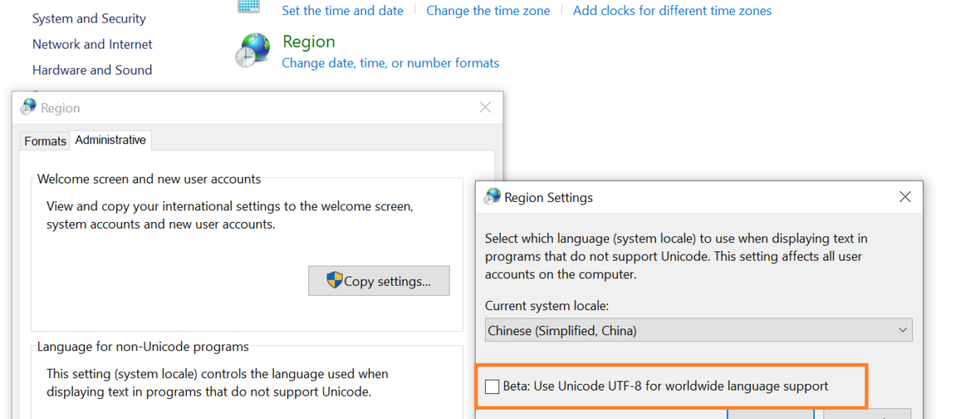Open the Region heading link
Viewport: 980px width, 419px height.
(309, 42)
